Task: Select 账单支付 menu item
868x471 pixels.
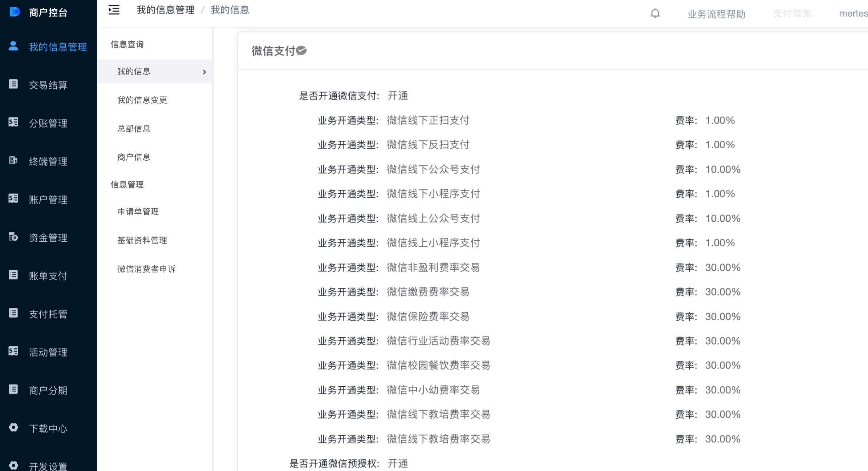Action: pos(48,276)
